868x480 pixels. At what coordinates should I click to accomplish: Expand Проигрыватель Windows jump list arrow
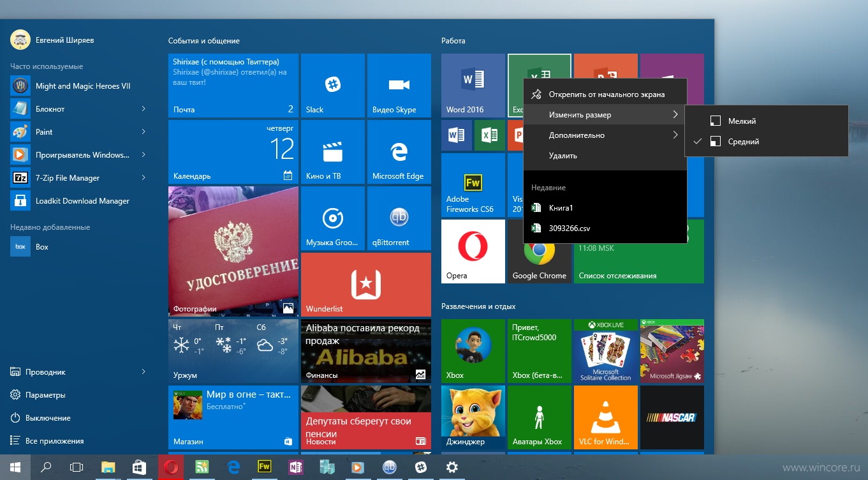143,155
